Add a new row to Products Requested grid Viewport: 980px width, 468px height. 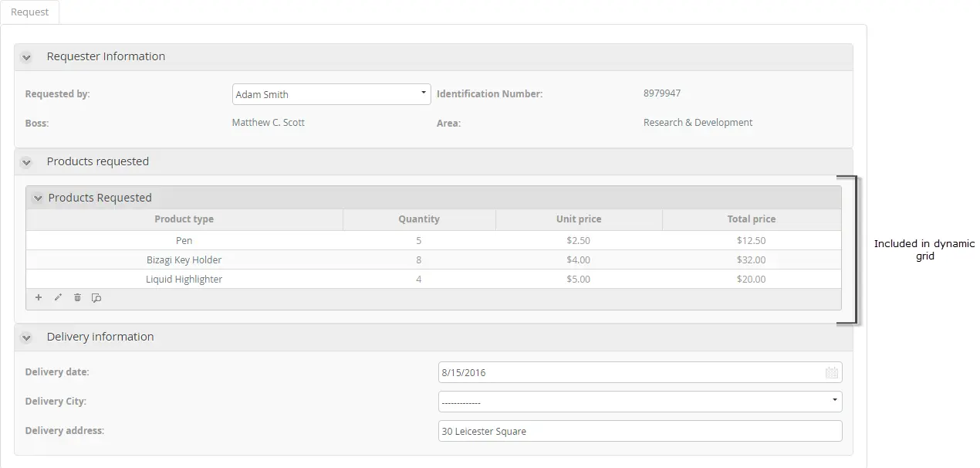click(x=39, y=297)
